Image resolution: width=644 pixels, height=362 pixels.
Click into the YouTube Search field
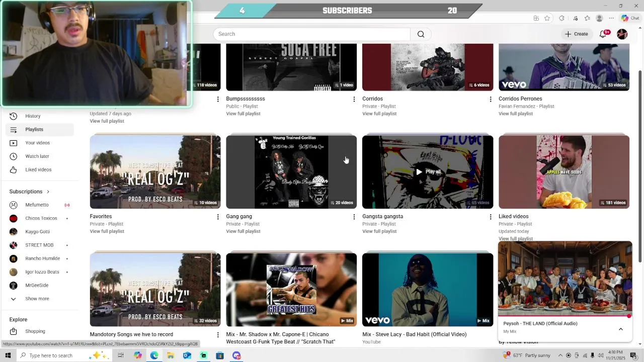coord(312,34)
